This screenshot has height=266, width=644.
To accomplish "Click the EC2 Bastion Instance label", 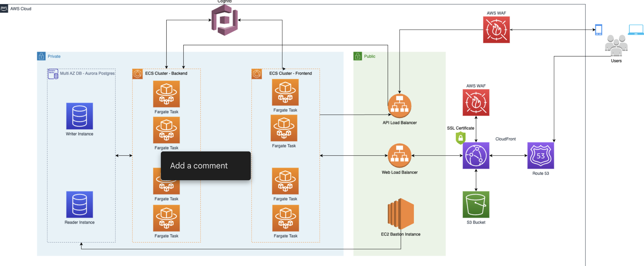I will point(401,234).
